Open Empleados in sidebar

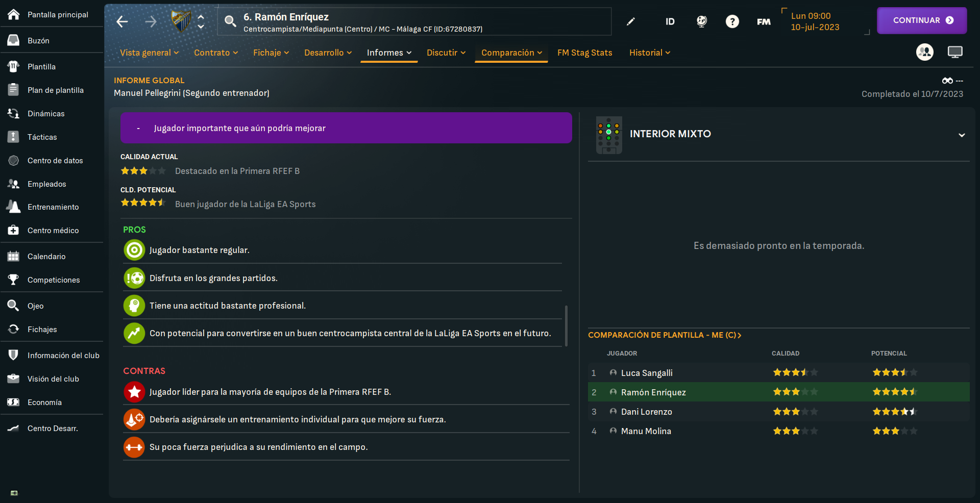pyautogui.click(x=52, y=184)
